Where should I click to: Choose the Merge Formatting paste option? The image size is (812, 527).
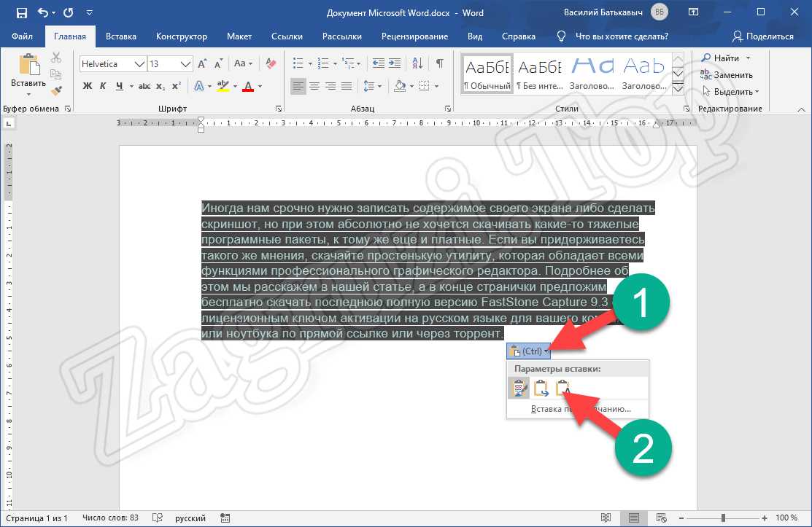541,388
